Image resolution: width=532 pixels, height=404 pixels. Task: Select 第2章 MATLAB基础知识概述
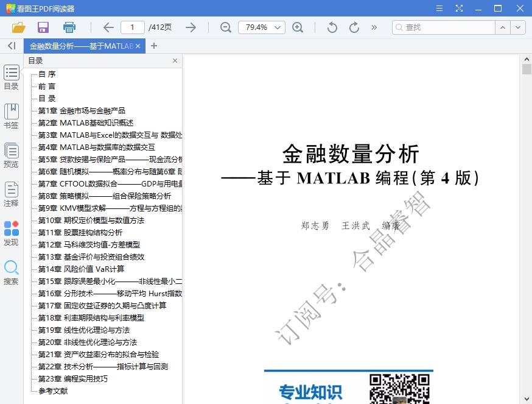pyautogui.click(x=86, y=123)
